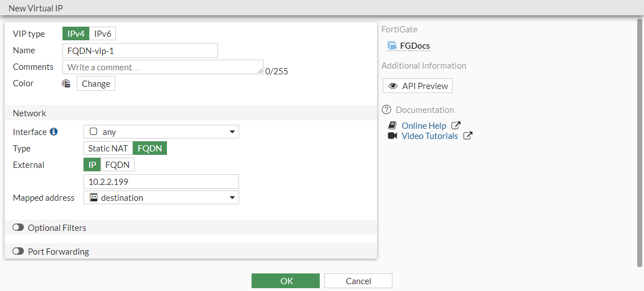Switch Type to Static NAT
The image size is (644, 291).
click(108, 149)
